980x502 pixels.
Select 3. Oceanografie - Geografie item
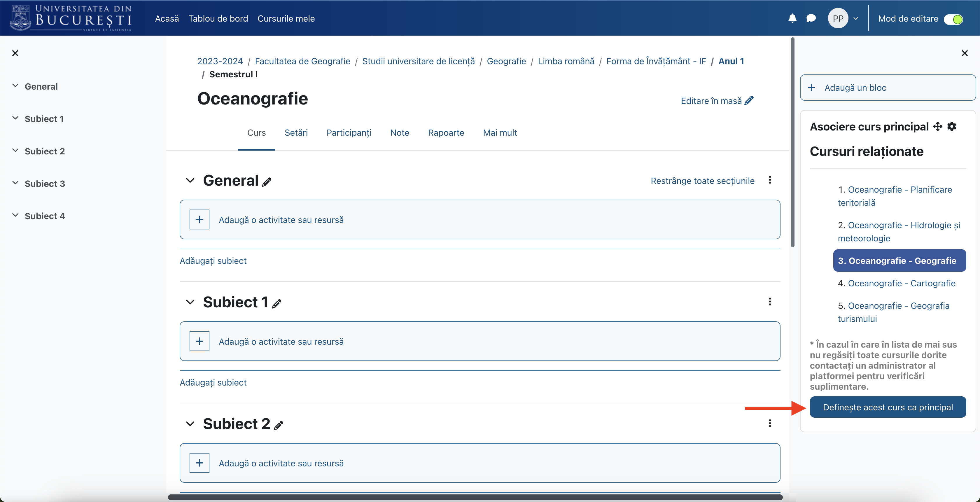coord(899,261)
